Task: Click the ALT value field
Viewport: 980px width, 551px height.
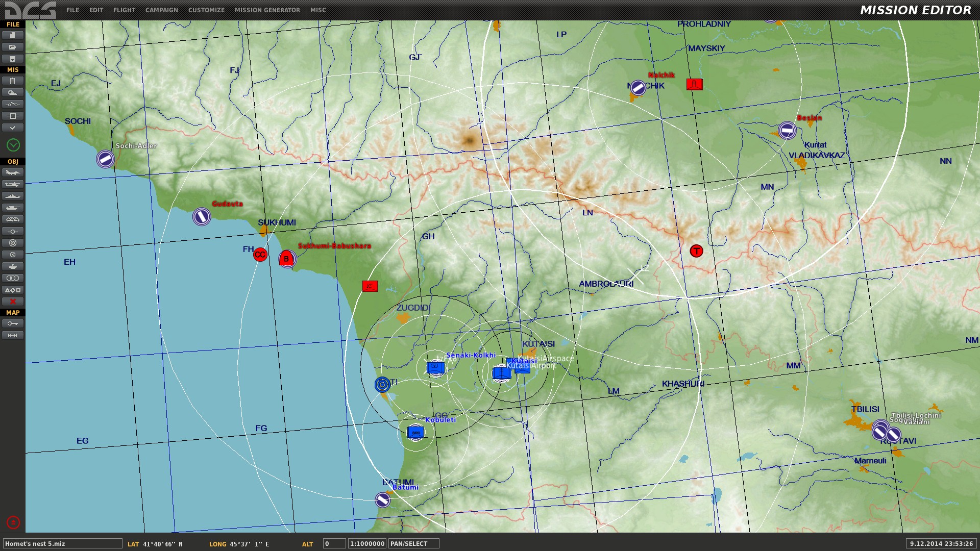Action: click(x=334, y=544)
